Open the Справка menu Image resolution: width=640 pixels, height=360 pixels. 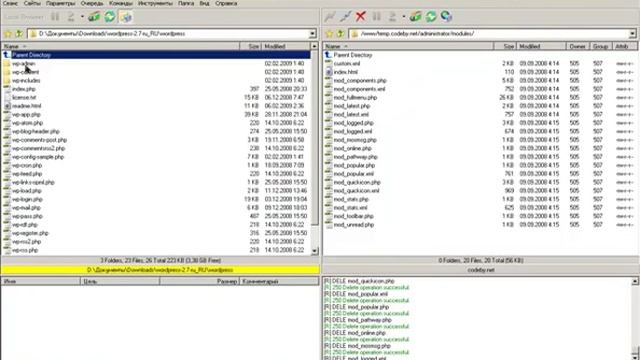click(226, 3)
